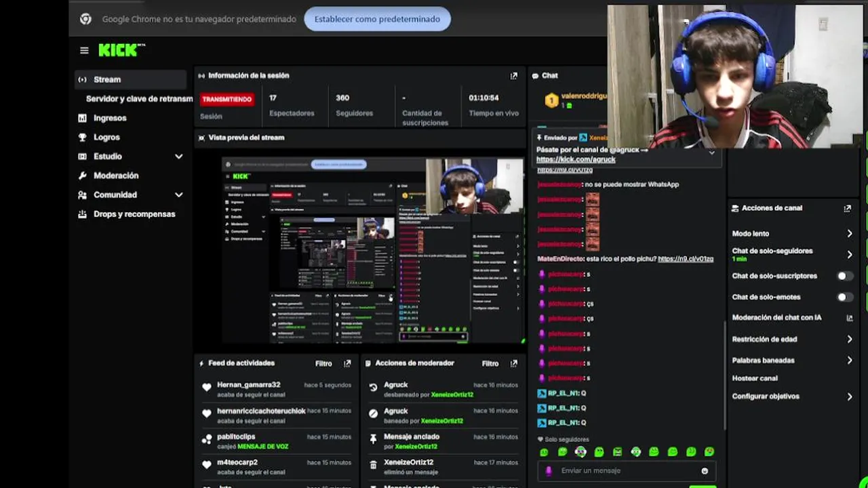Collapse the pinned message chevron in chat
The image size is (868, 488).
click(711, 153)
